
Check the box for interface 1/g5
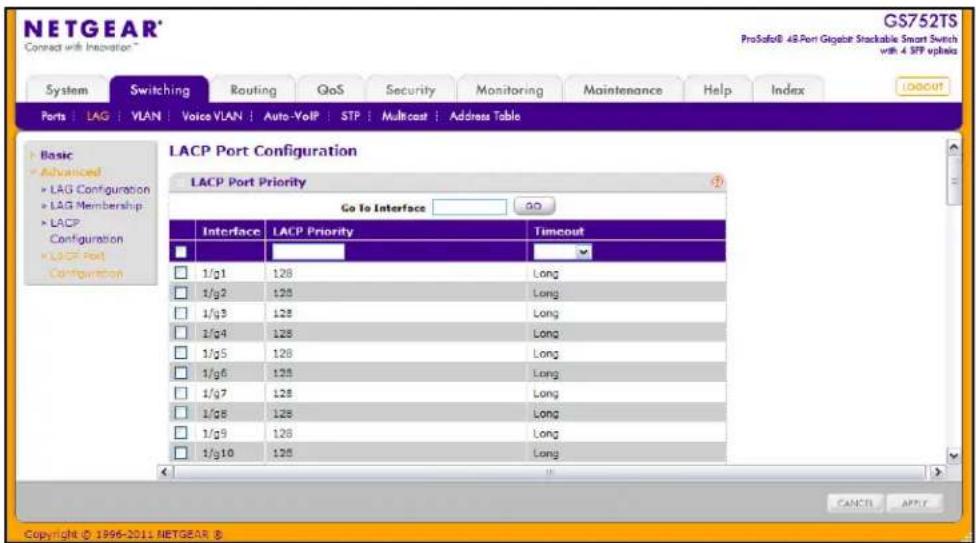pyautogui.click(x=181, y=352)
